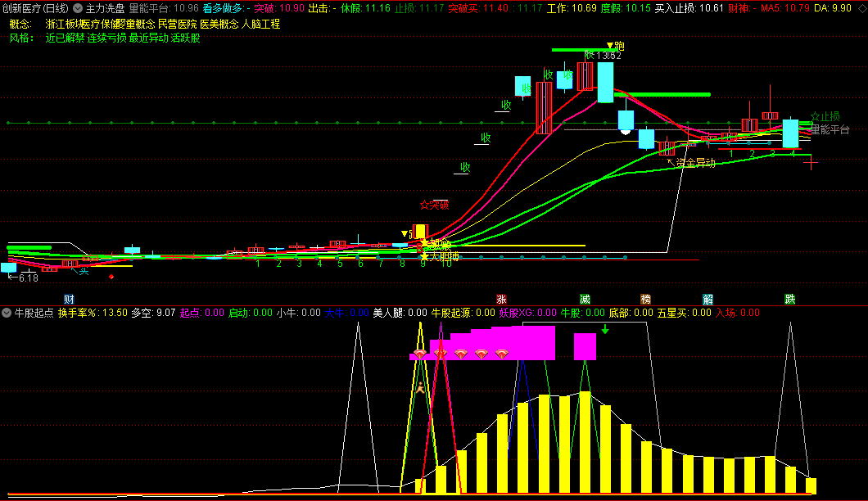Open the 民营医院 concept link
Image resolution: width=868 pixels, height=501 pixels.
click(177, 25)
